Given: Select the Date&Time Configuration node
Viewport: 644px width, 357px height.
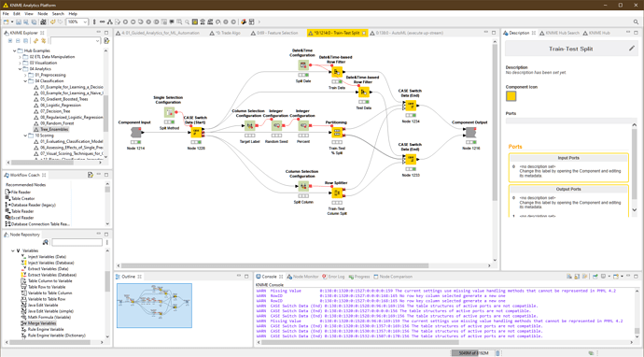Looking at the screenshot, I should [303, 65].
